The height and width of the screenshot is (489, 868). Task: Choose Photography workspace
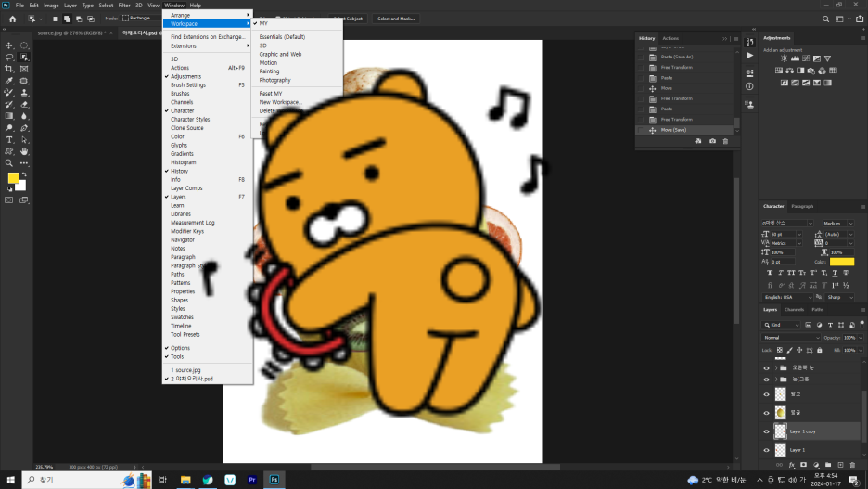coord(274,80)
